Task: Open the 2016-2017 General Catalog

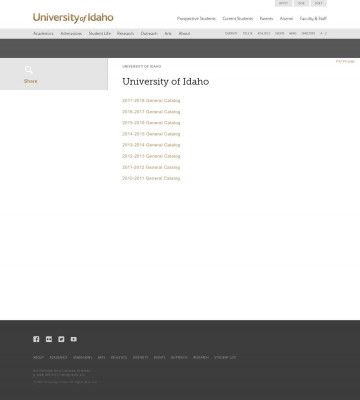Action: pos(151,112)
